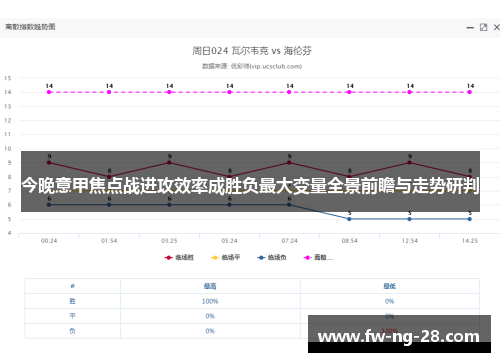Click the # column header in table
The image size is (500, 362).
72,286
